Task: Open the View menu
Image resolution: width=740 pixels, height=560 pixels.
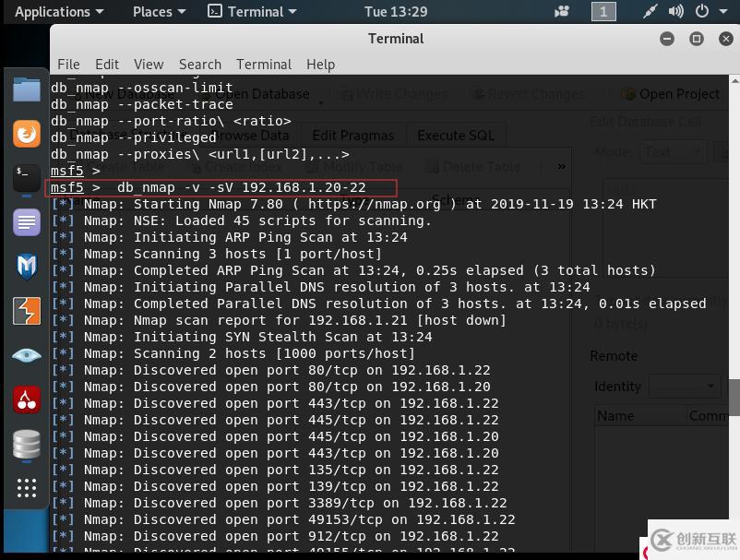Action: point(149,65)
